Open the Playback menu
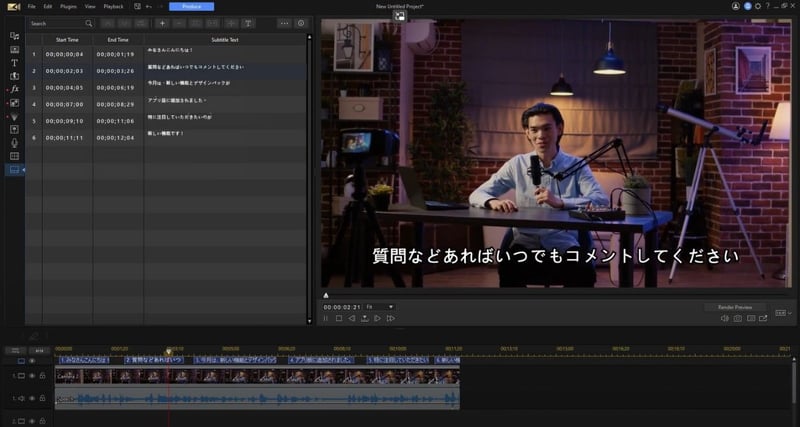800x427 pixels. coord(113,6)
